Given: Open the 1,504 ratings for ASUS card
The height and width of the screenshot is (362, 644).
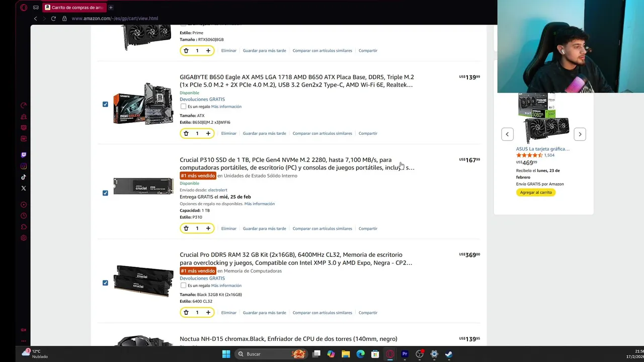Looking at the screenshot, I should [x=549, y=155].
